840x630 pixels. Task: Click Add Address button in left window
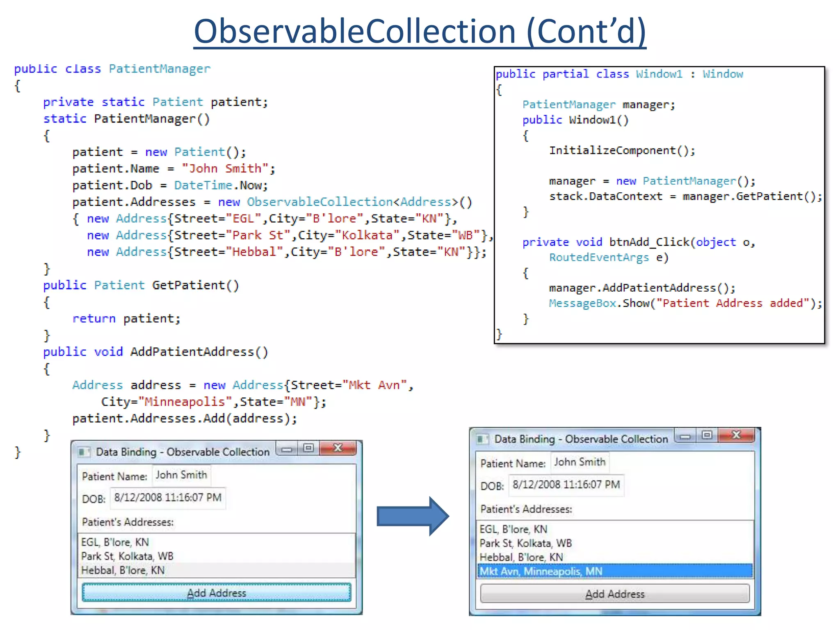pyautogui.click(x=216, y=593)
